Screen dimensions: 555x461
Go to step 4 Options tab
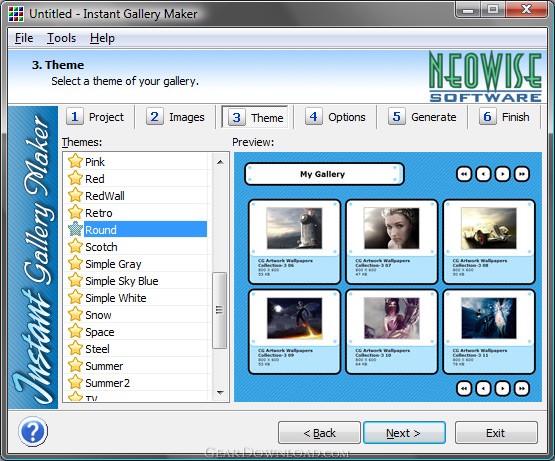click(335, 117)
